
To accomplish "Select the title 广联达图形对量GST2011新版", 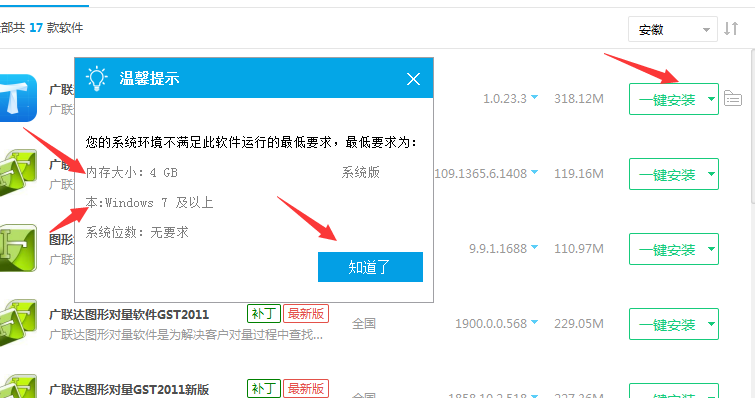I will click(x=129, y=390).
